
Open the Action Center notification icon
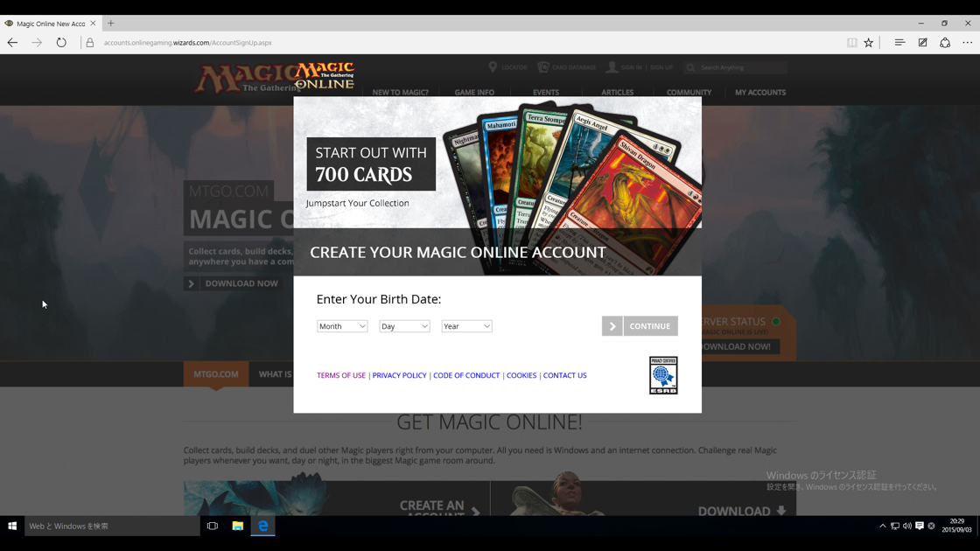pyautogui.click(x=920, y=526)
